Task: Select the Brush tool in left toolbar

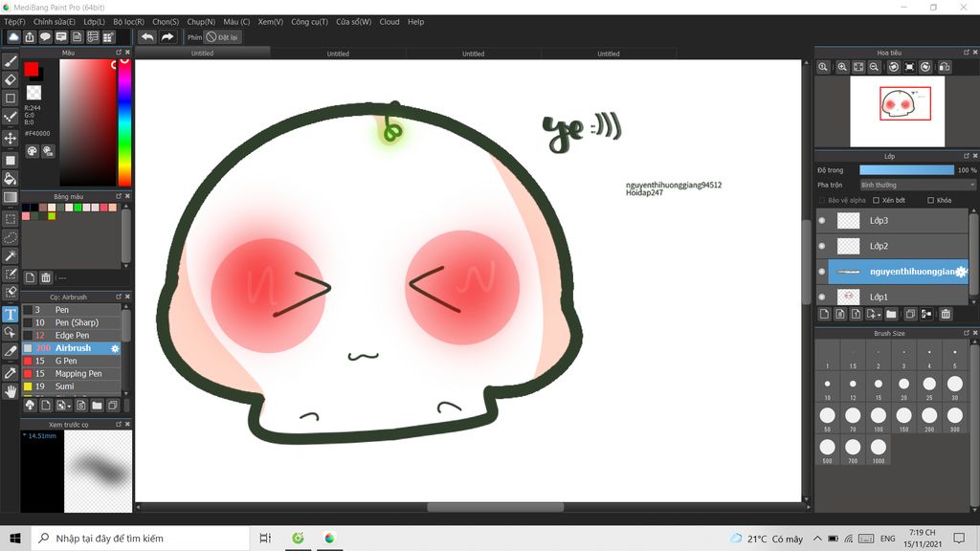Action: tap(11, 61)
